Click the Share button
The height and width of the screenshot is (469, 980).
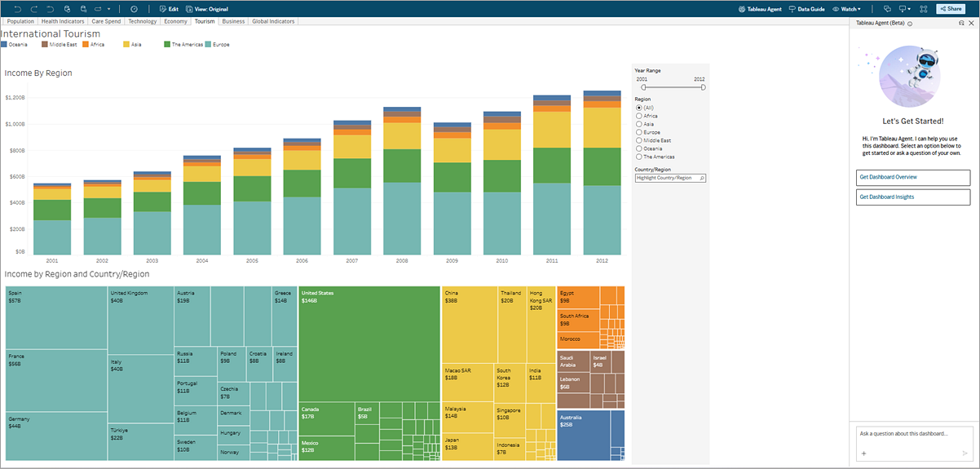pos(950,8)
